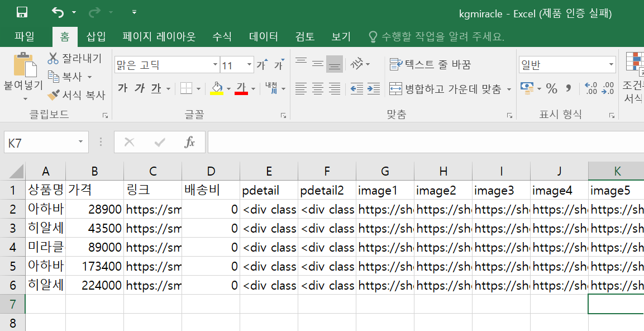Viewport: 644px width, 331px height.
Task: Expand the Name Box dropdown arrow
Action: (81, 143)
